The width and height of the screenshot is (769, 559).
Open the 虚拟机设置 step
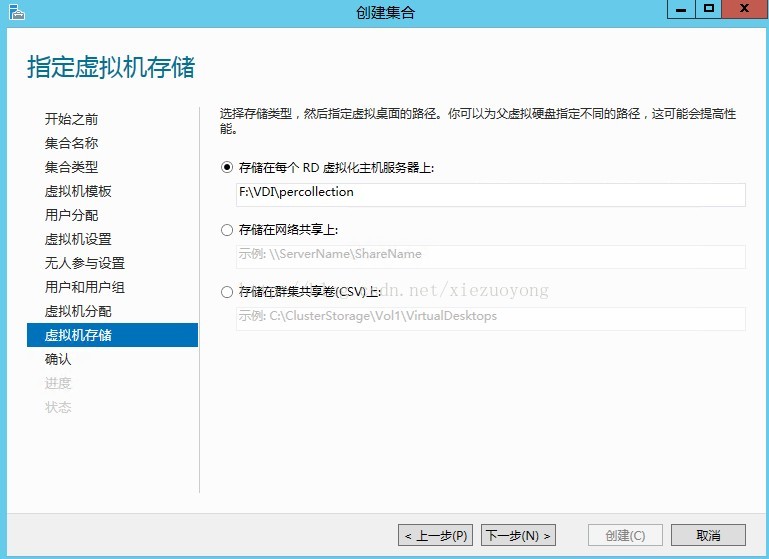pyautogui.click(x=78, y=239)
